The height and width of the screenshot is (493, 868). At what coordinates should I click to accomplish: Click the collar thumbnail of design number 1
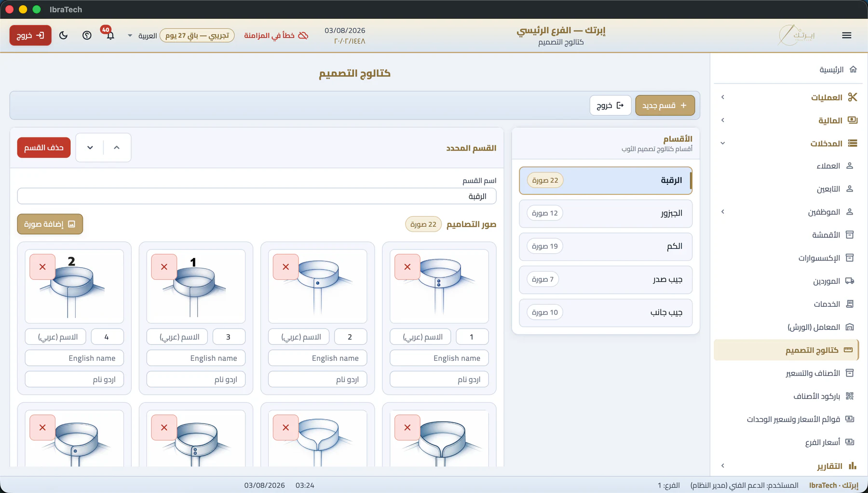pos(439,286)
